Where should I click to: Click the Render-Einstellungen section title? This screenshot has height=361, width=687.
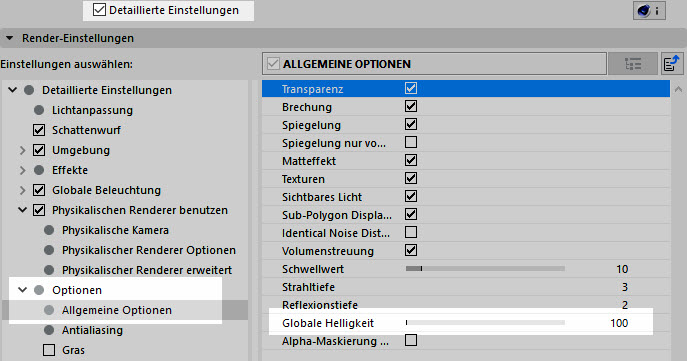78,38
